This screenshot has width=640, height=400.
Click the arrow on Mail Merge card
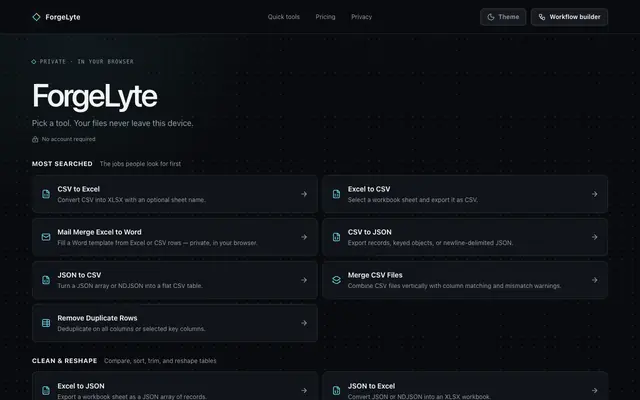tap(304, 237)
